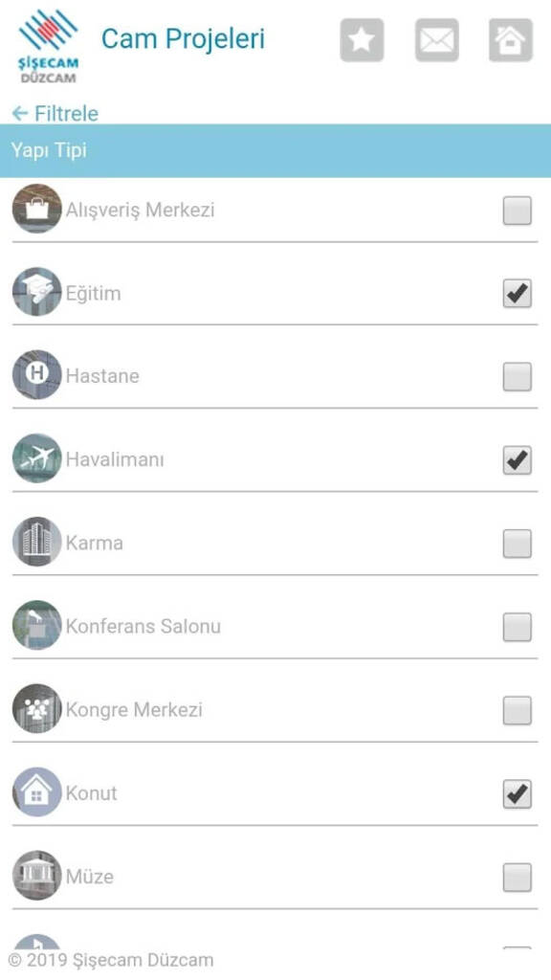Uncheck the Konut checkbox
The height and width of the screenshot is (980, 551).
(518, 794)
